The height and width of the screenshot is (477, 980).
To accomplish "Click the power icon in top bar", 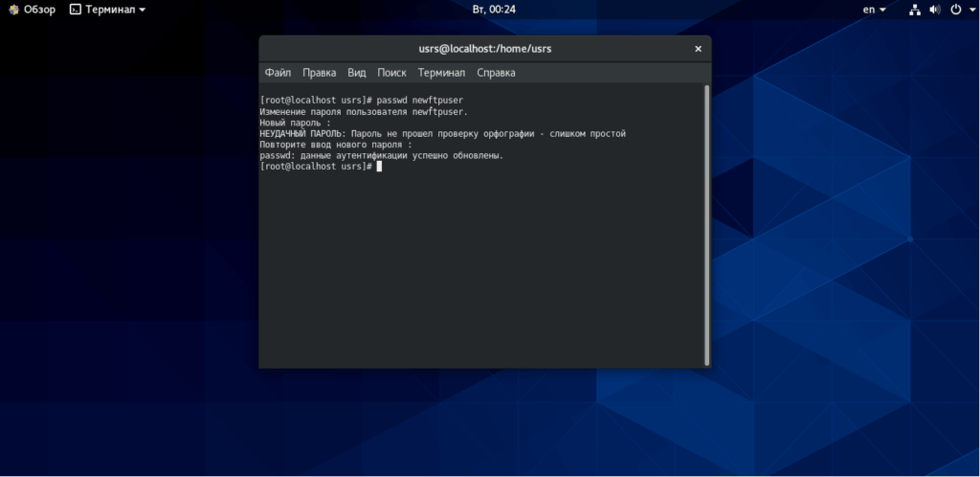I will (956, 10).
